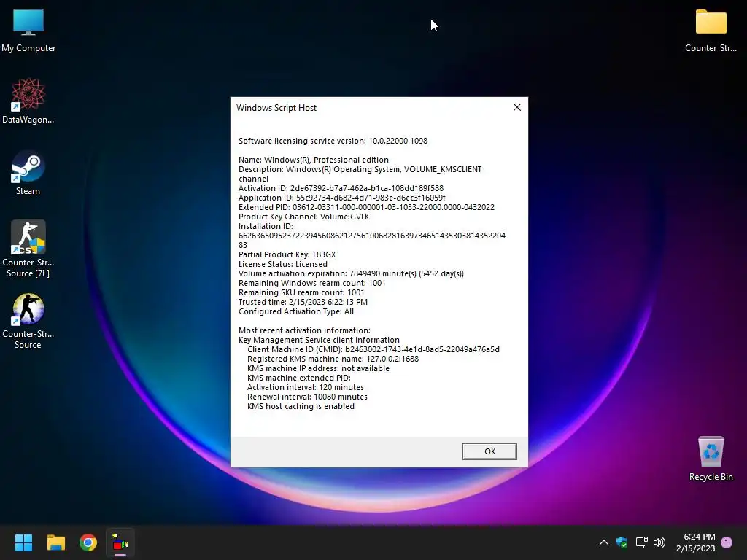Open the Windows Security tray icon
The image size is (747, 560).
point(622,542)
